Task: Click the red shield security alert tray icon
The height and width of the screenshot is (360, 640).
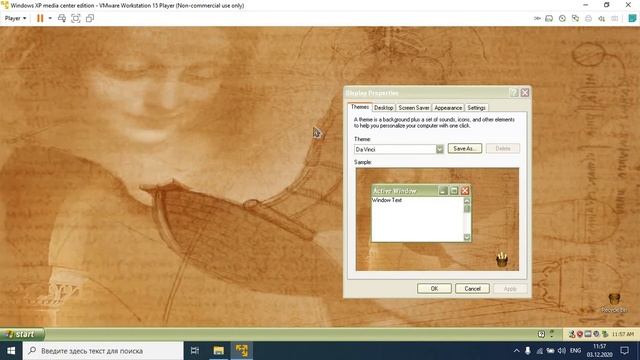Action: (x=580, y=334)
